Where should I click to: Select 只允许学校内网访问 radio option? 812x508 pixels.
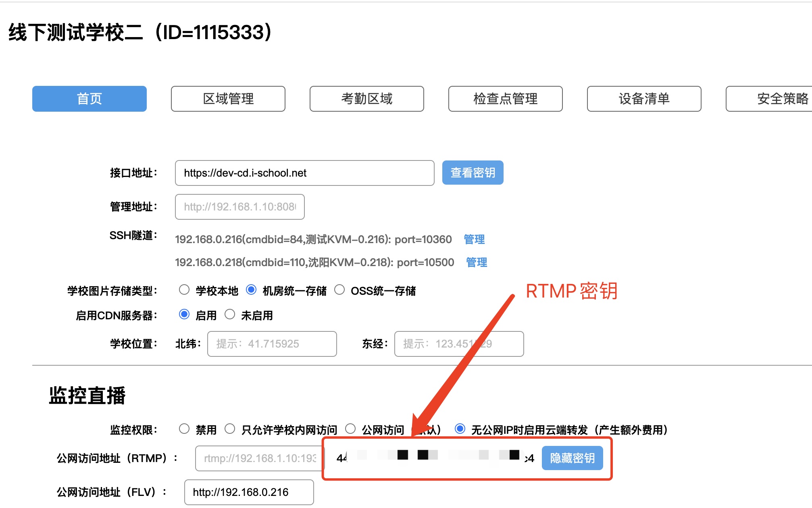(x=230, y=429)
